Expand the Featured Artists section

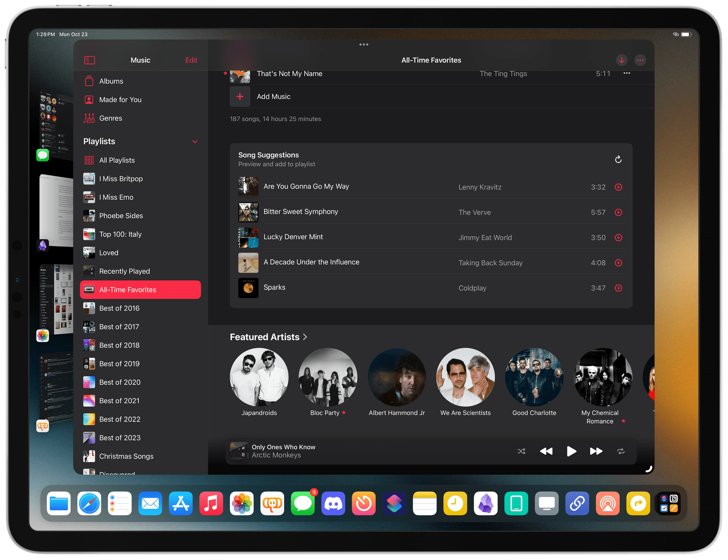coord(269,337)
